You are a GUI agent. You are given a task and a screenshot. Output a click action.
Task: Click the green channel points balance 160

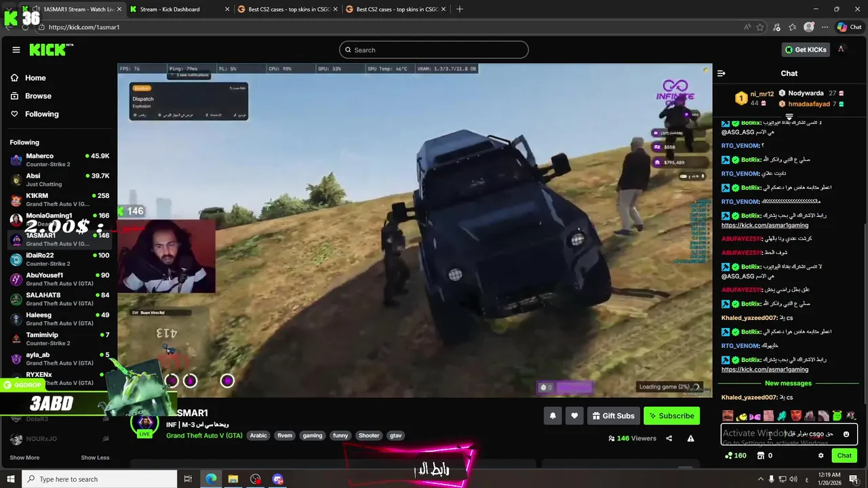(x=736, y=455)
